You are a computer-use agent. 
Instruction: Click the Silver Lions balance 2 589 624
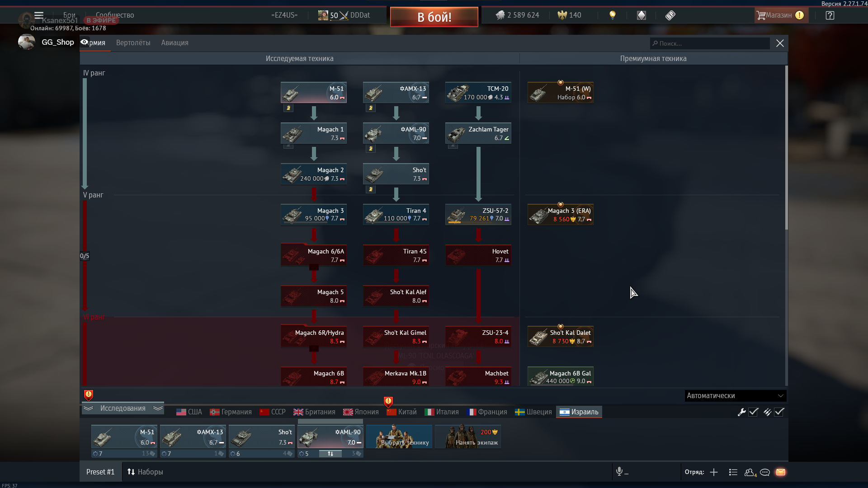(518, 15)
